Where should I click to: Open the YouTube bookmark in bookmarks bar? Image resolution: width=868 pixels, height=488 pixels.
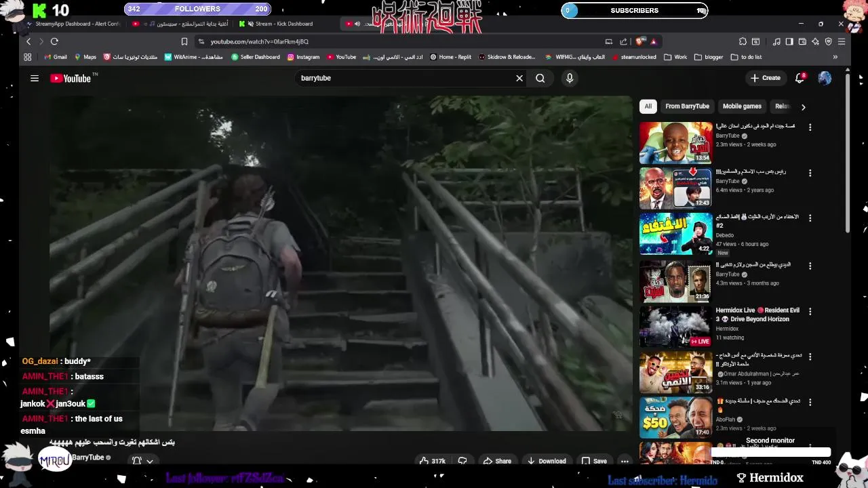pyautogui.click(x=341, y=57)
